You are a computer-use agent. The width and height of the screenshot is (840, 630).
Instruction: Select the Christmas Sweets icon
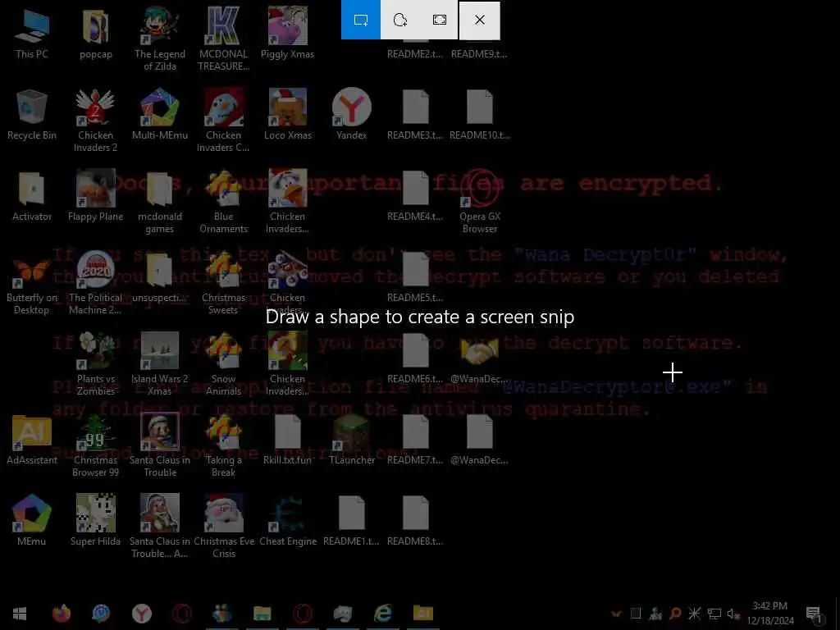click(223, 283)
